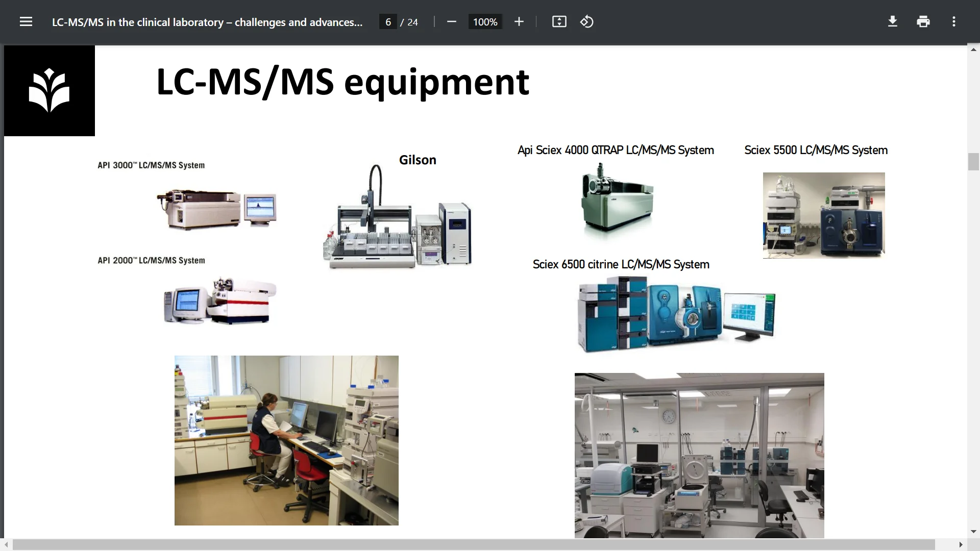Click the page number input field
The height and width of the screenshot is (551, 980).
click(x=388, y=22)
